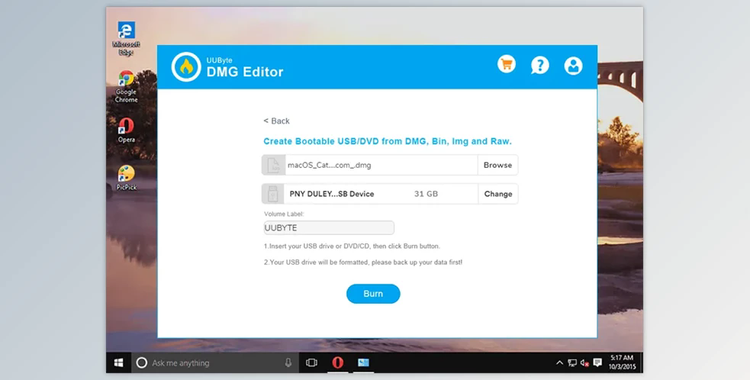The height and width of the screenshot is (380, 750).
Task: Open the user account icon
Action: tap(573, 66)
